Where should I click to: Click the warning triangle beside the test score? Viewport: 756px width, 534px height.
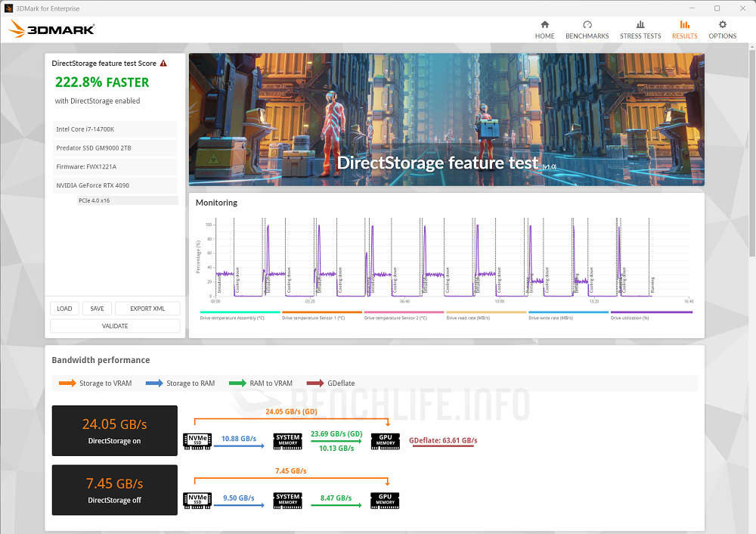(x=163, y=64)
